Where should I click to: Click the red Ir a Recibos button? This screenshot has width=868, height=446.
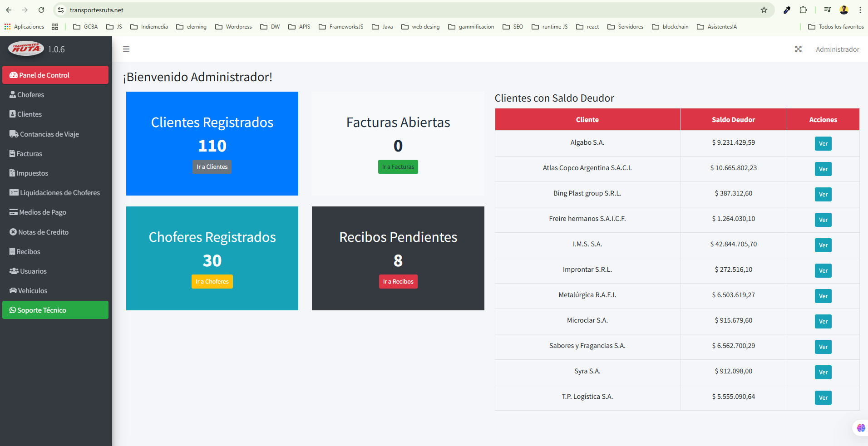click(x=398, y=282)
